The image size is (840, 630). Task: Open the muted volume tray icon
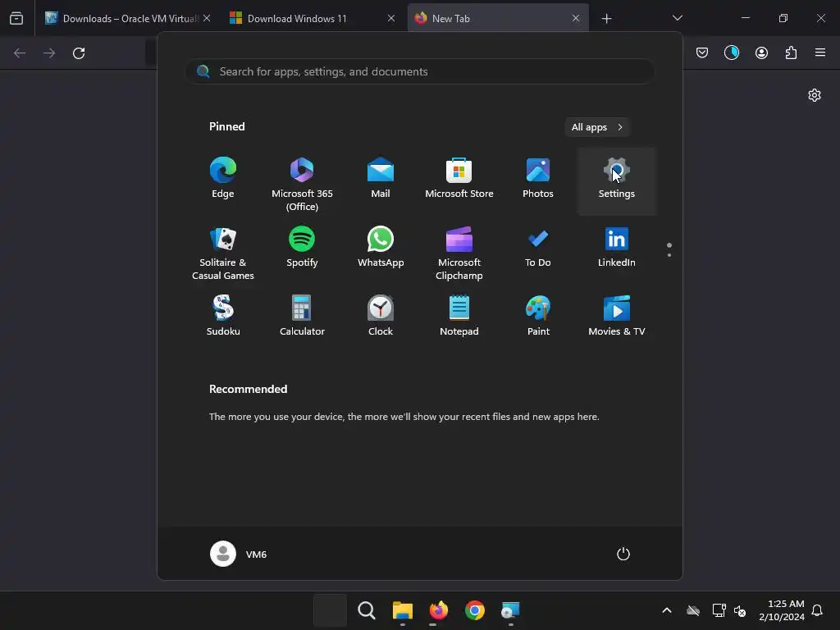click(x=740, y=610)
